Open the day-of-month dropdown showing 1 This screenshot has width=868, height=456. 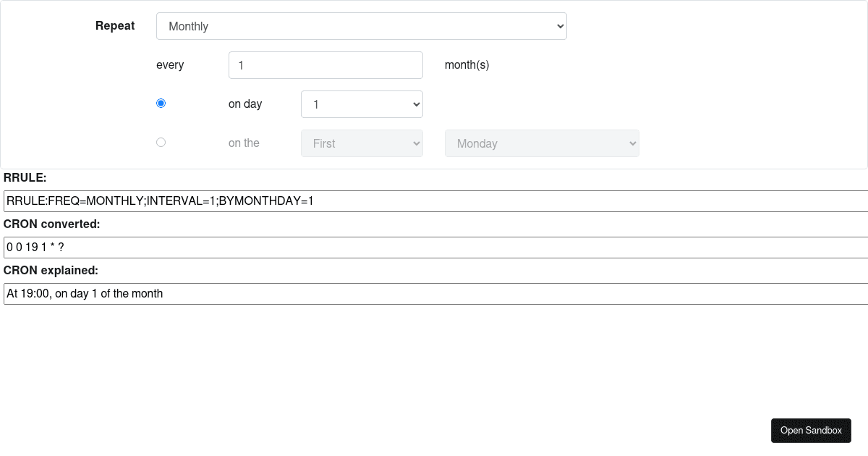361,104
